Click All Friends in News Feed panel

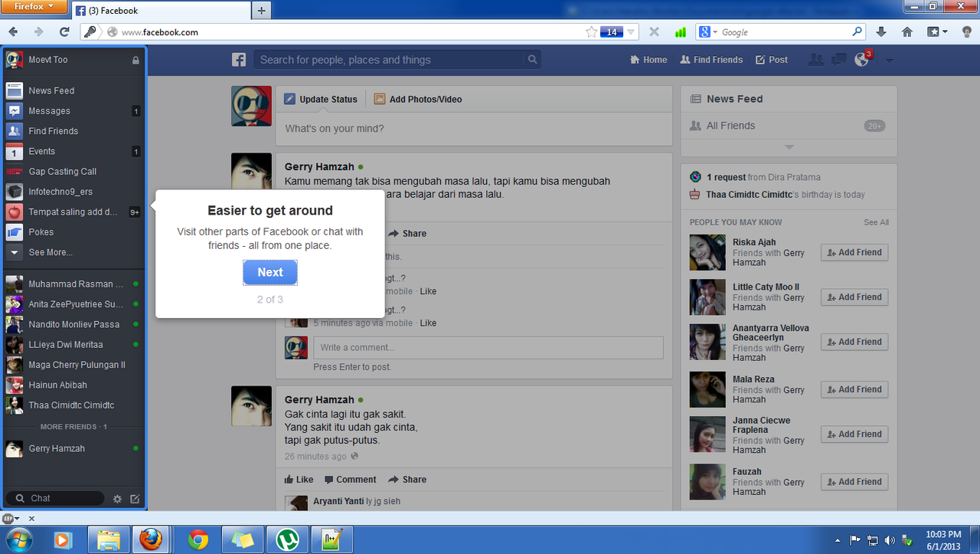pos(730,126)
